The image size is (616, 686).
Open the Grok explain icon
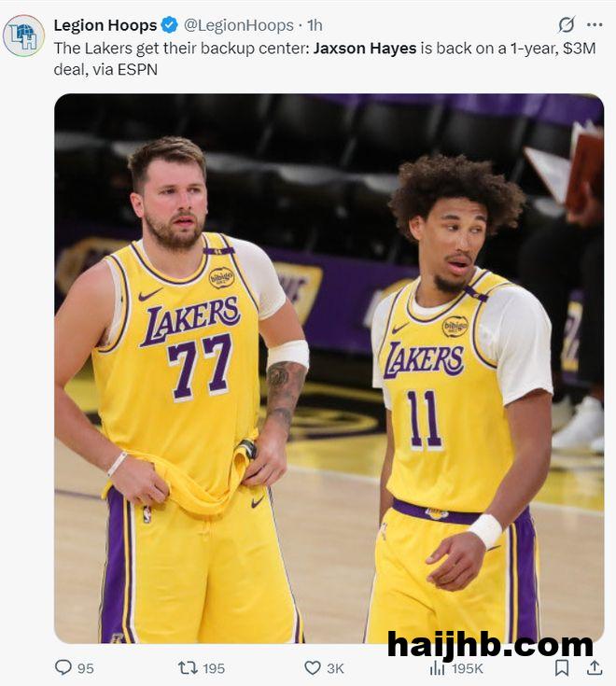567,25
